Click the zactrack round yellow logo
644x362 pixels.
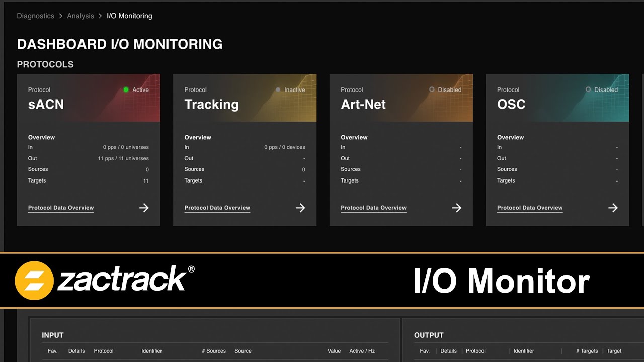coord(34,281)
